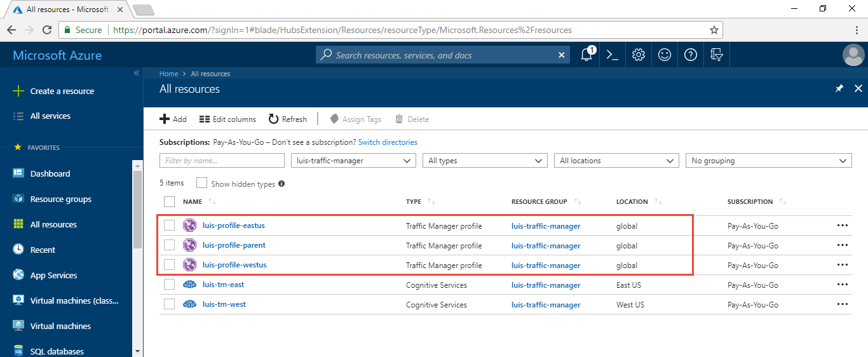Screen dimensions: 868x357
Task: Pin the All resources blade
Action: [839, 89]
